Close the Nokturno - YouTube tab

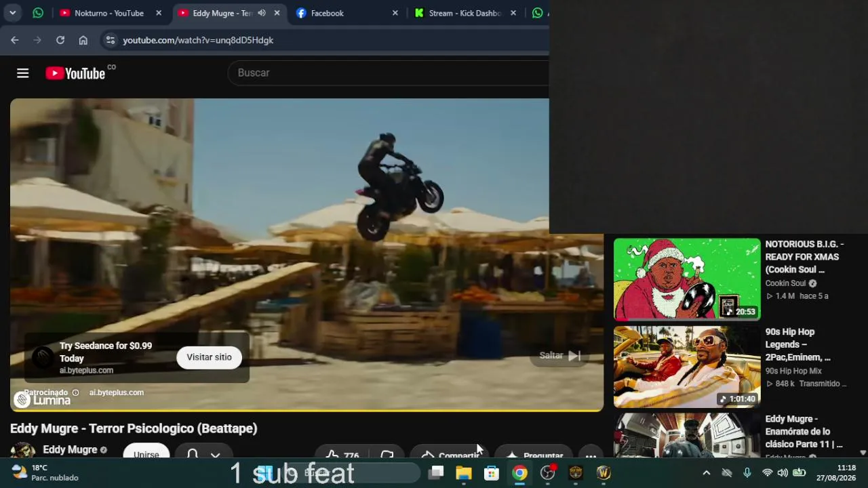(x=159, y=13)
